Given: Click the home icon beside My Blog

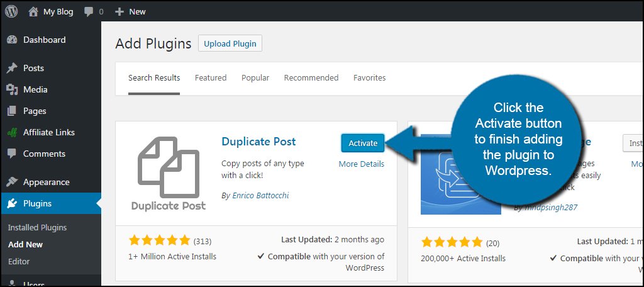Looking at the screenshot, I should pos(33,12).
